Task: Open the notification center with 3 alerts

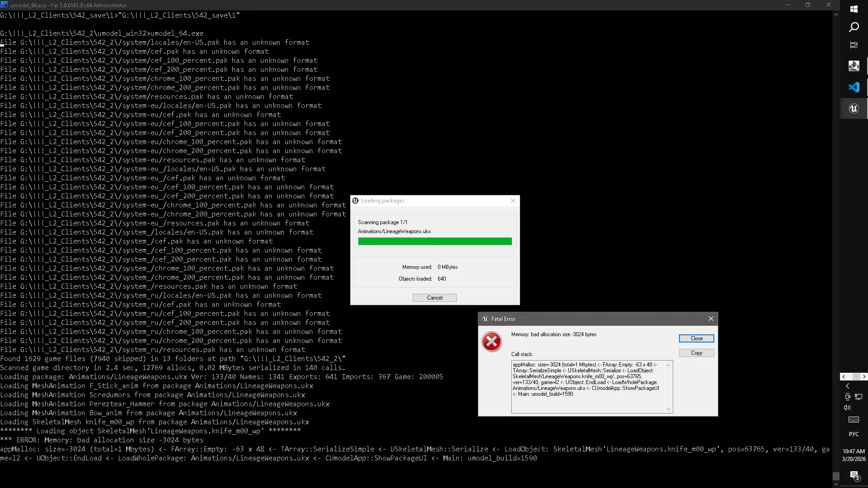Action: pyautogui.click(x=854, y=475)
